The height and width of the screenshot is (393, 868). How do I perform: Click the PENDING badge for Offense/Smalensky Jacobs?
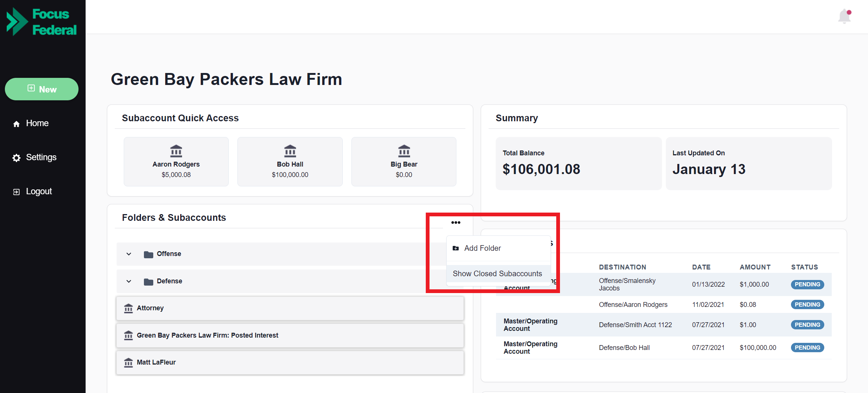click(x=807, y=284)
